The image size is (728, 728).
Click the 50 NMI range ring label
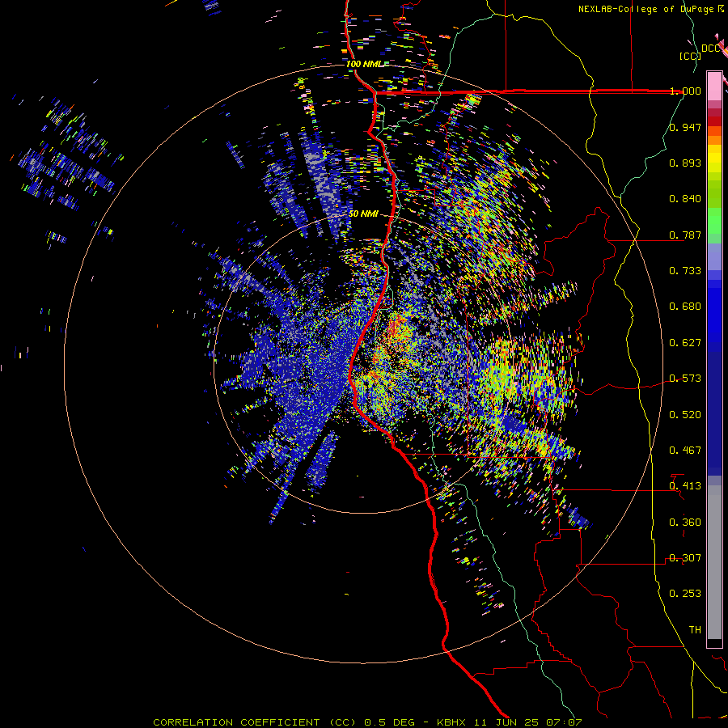[x=363, y=214]
